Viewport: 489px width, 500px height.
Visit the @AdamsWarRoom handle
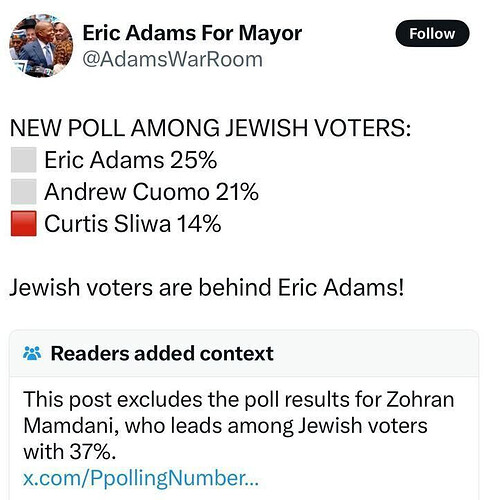(172, 59)
